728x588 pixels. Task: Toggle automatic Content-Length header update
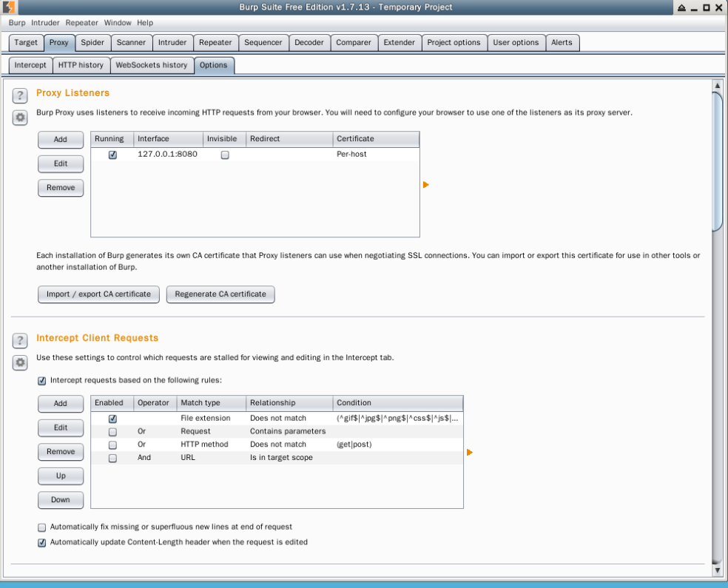pyautogui.click(x=41, y=543)
